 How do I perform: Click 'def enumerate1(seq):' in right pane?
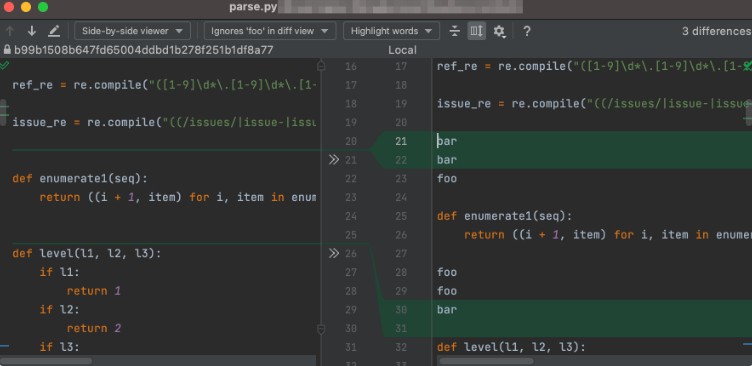pos(505,216)
